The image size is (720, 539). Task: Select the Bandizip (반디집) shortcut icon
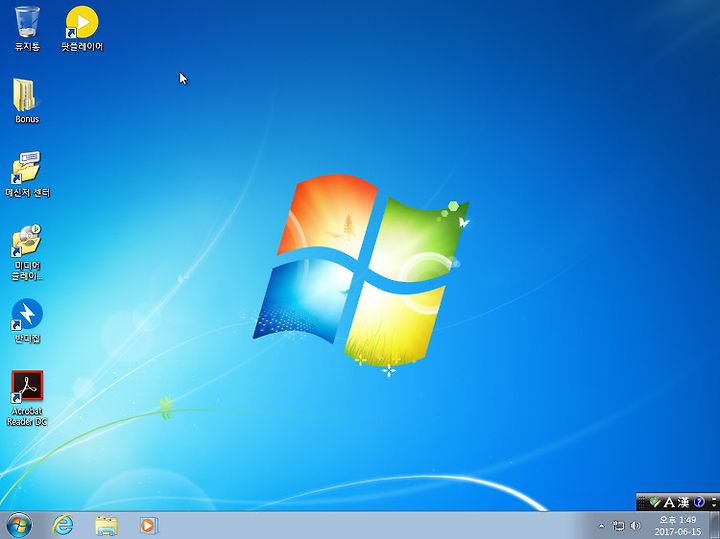27,320
